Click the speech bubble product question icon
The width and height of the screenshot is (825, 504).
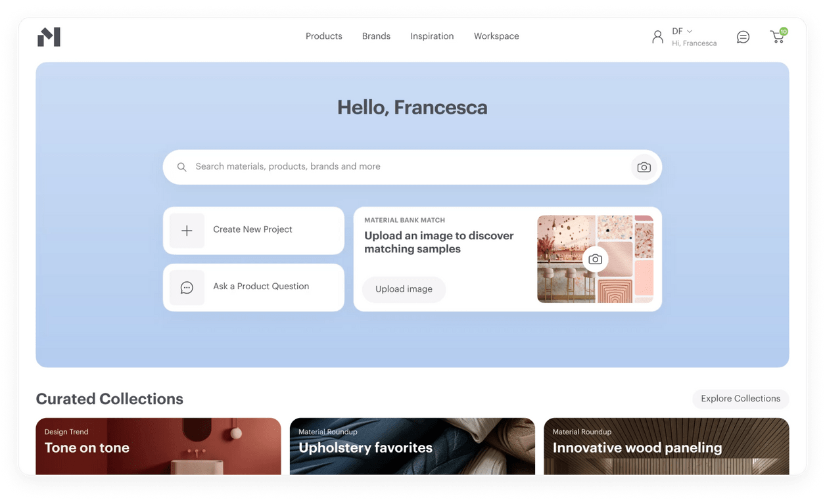[x=187, y=288]
